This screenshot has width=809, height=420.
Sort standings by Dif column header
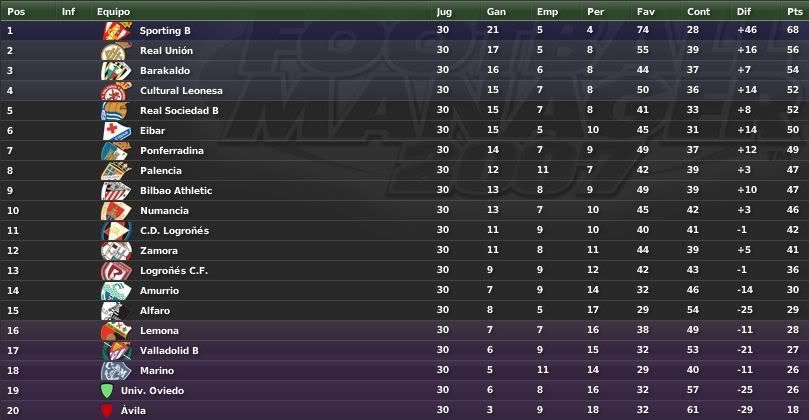743,11
